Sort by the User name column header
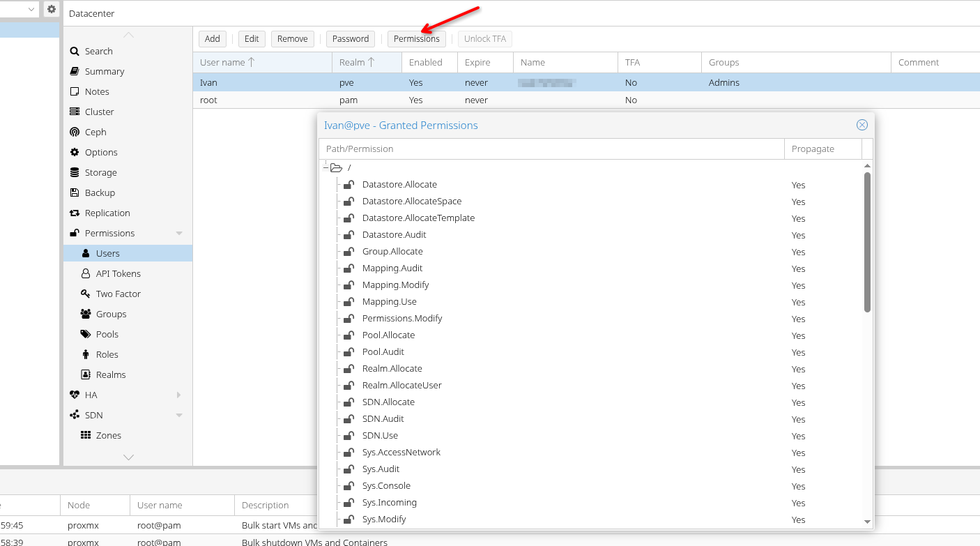The width and height of the screenshot is (980, 546). point(262,62)
